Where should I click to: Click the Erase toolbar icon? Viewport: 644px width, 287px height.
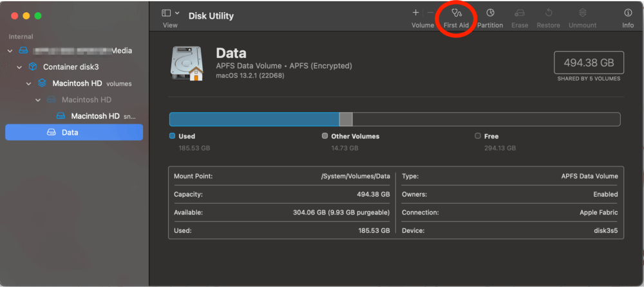[520, 14]
